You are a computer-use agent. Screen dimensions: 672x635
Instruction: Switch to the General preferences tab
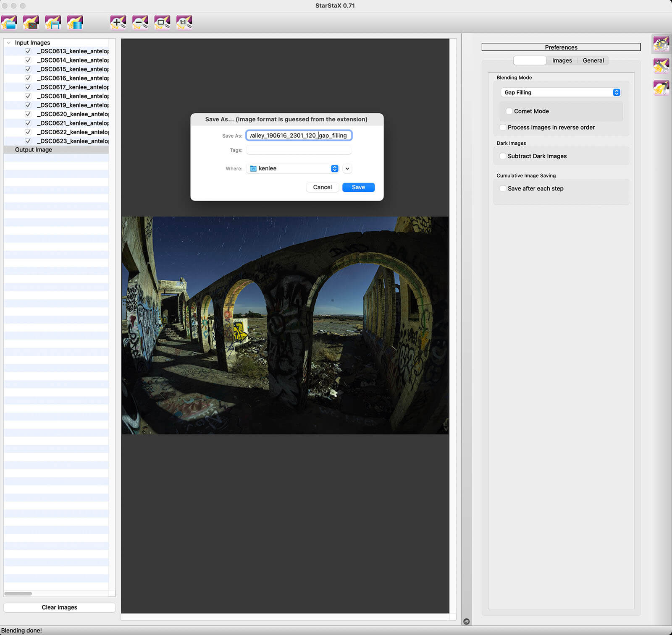[593, 60]
